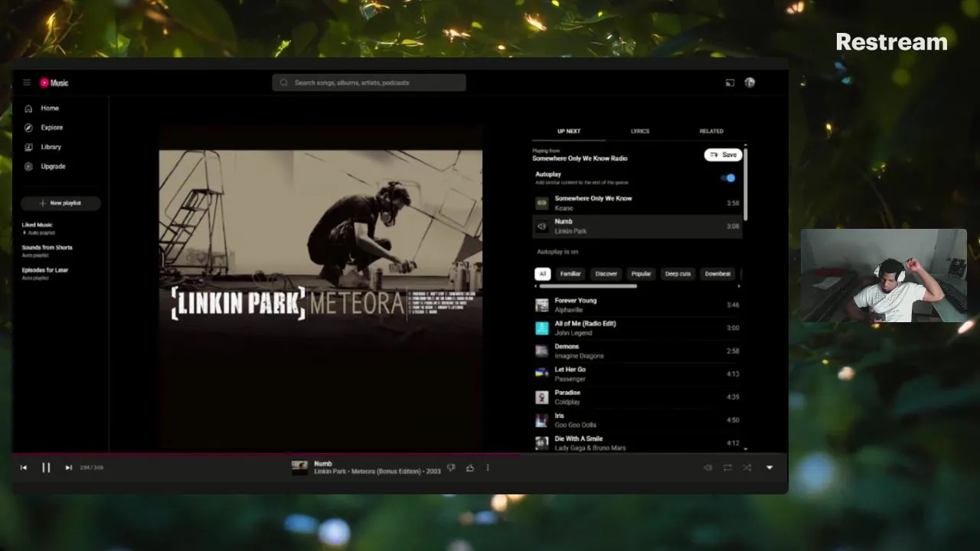Click the Restream logo

point(891,42)
